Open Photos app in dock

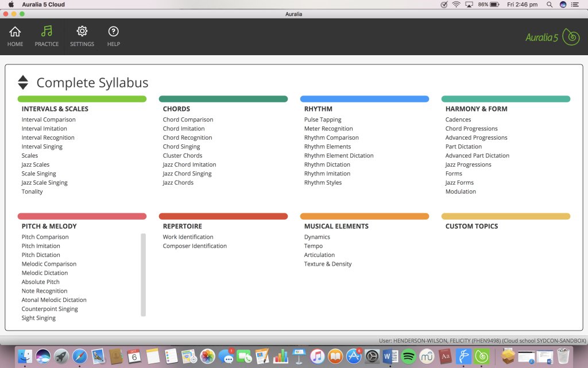tap(207, 356)
